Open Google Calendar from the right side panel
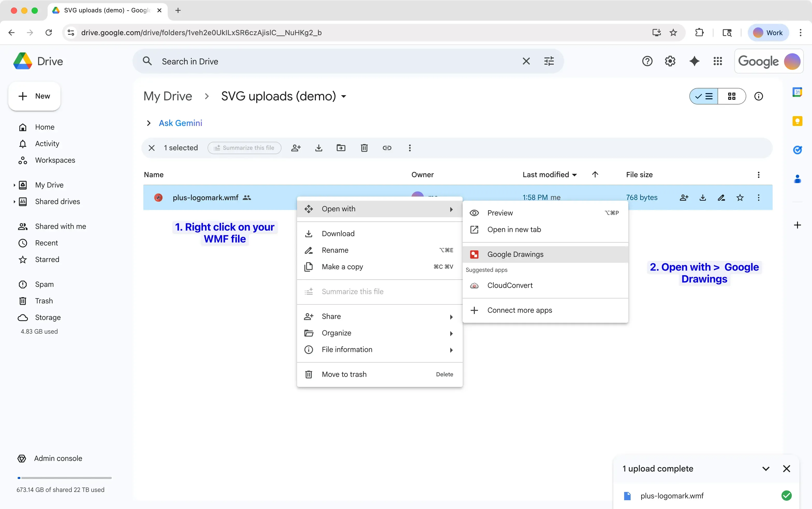The width and height of the screenshot is (812, 509). pyautogui.click(x=797, y=92)
